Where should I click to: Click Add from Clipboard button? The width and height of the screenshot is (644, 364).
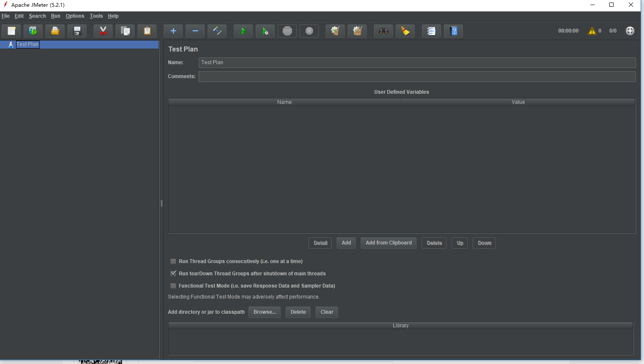click(x=389, y=243)
